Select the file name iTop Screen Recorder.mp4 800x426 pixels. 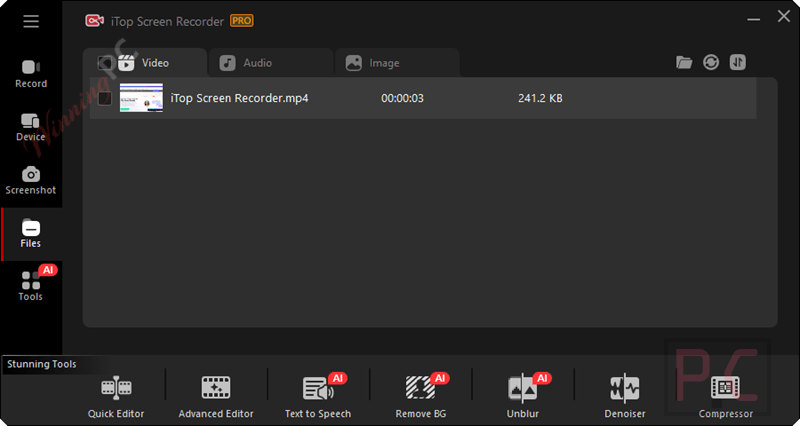pyautogui.click(x=239, y=98)
